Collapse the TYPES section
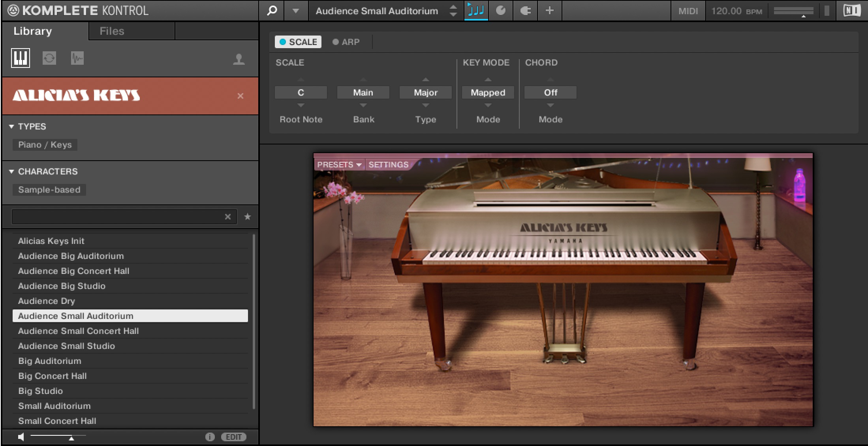Screen dimensions: 868x446 (11, 127)
